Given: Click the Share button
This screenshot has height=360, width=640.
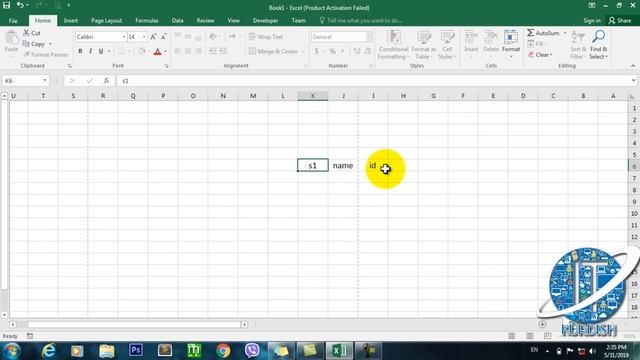Looking at the screenshot, I should click(x=620, y=20).
